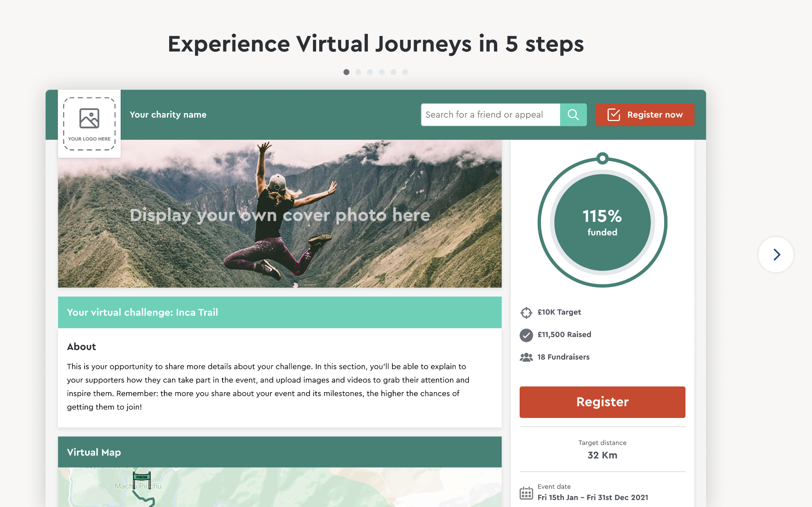Click the checkbox icon in Register now
This screenshot has width=812, height=507.
[614, 115]
